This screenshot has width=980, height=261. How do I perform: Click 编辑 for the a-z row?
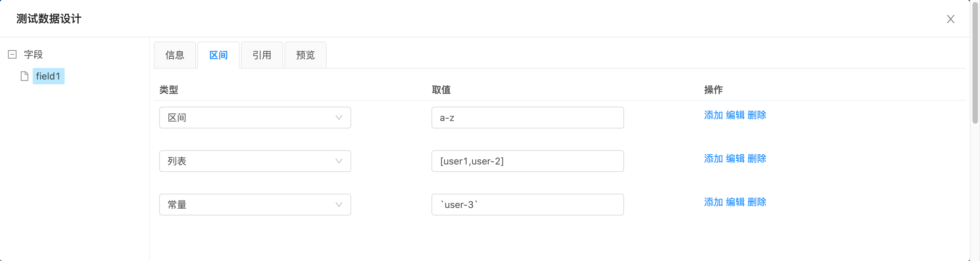(x=735, y=115)
